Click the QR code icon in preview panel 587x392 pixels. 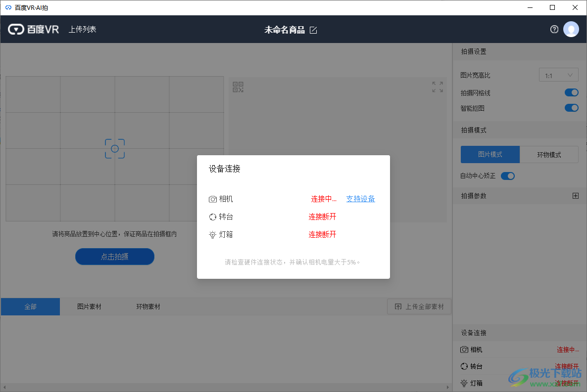tap(238, 87)
